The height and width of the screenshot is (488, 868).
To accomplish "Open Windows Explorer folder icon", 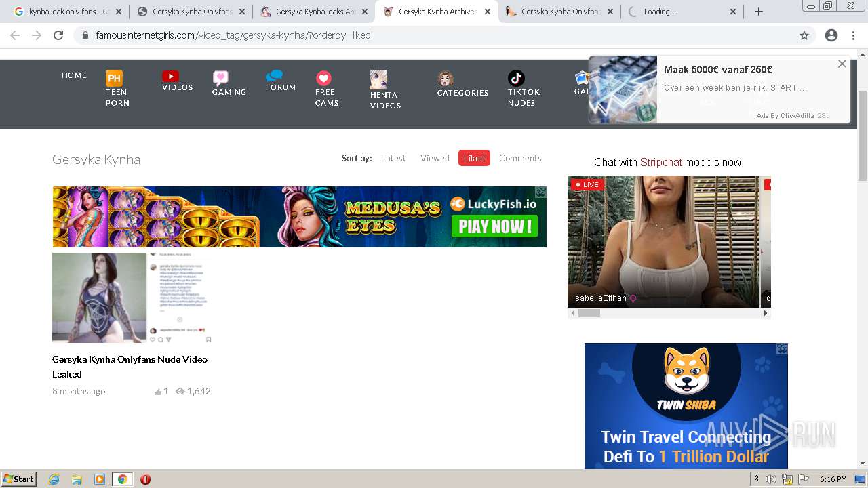I will point(77,479).
